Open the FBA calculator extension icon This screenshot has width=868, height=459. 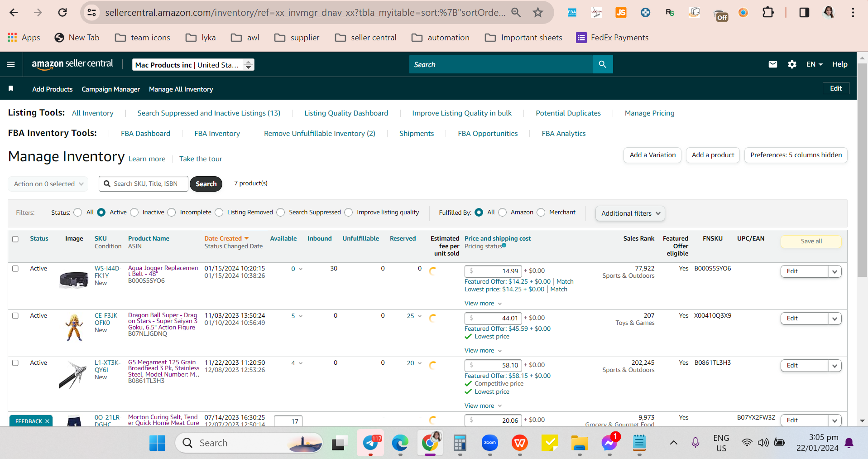(572, 12)
